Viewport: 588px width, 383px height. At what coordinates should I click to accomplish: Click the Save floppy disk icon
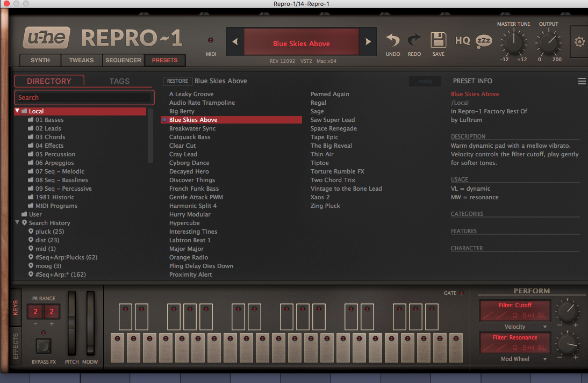coord(438,40)
